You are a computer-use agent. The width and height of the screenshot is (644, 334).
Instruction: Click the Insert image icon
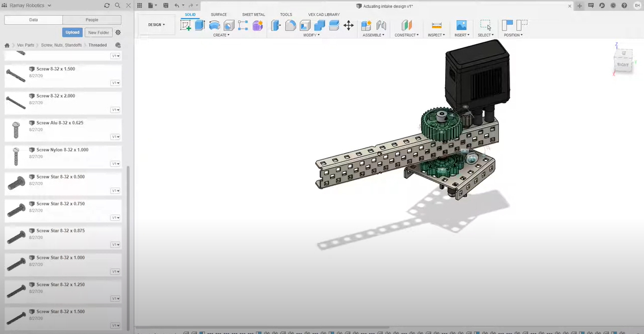tap(461, 25)
